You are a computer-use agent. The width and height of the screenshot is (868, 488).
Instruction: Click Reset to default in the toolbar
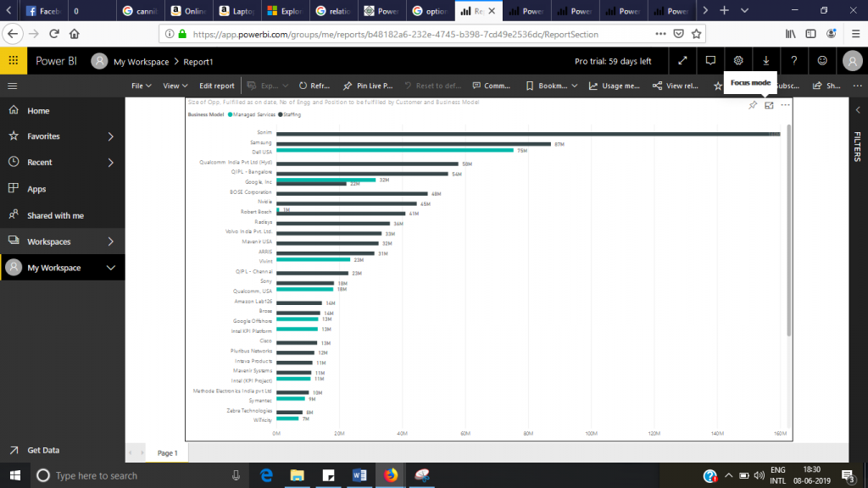433,86
